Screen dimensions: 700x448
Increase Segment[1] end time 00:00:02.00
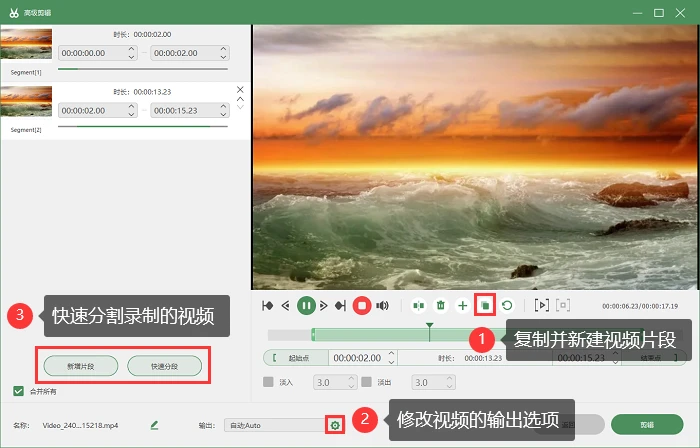click(x=223, y=49)
